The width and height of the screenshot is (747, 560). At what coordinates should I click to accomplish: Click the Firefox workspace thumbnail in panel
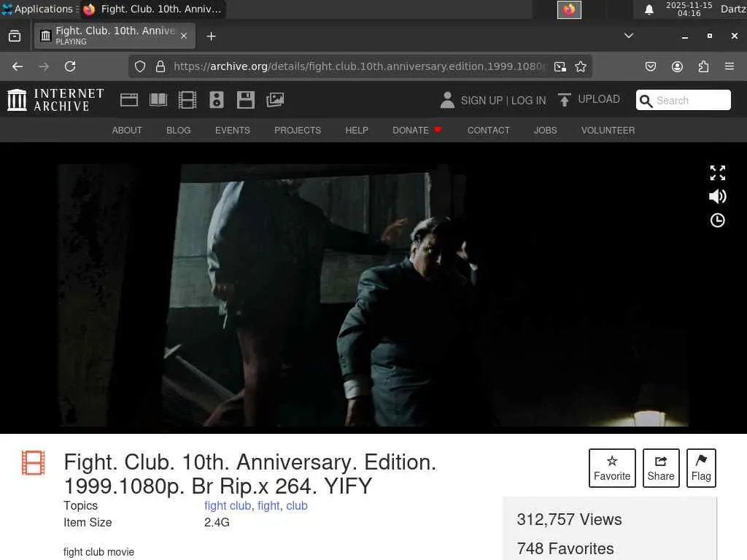tap(569, 9)
